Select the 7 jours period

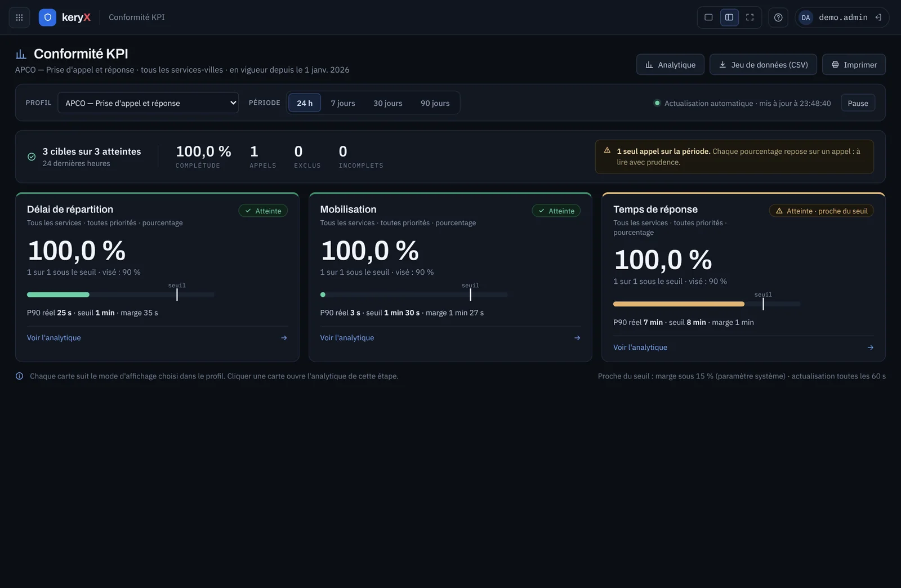[x=343, y=103]
